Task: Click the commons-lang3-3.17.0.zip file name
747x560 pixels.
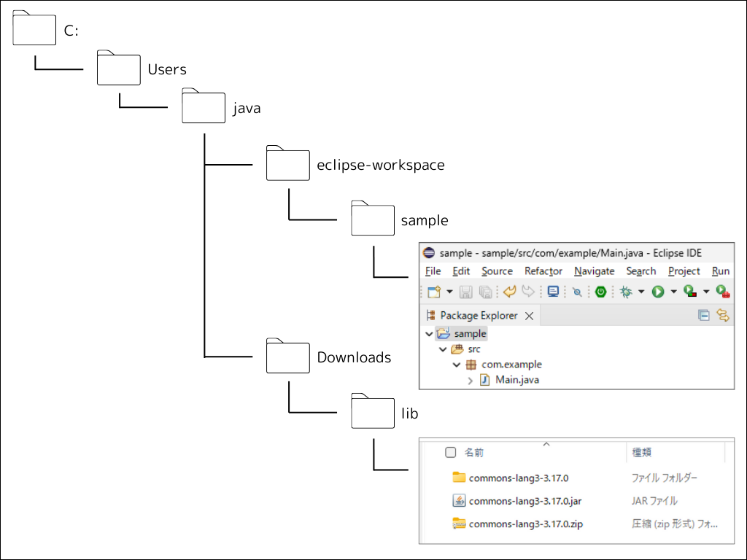Action: 525,524
